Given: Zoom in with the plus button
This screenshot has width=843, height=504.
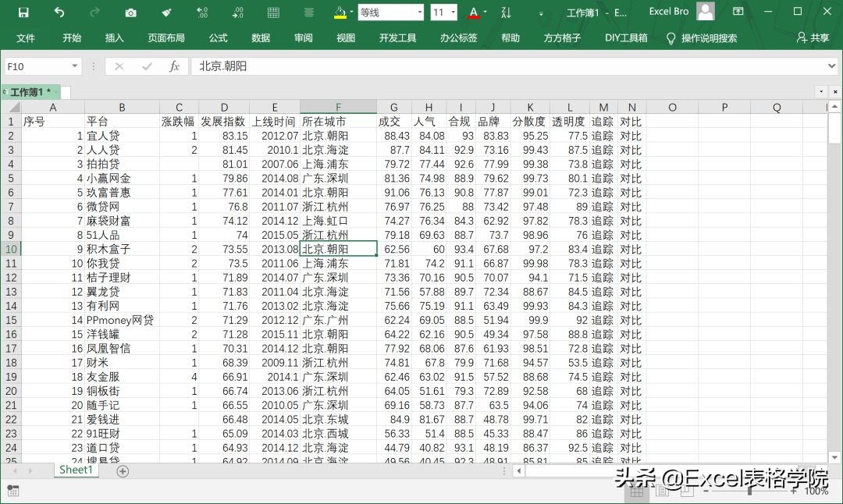Looking at the screenshot, I should tap(794, 491).
